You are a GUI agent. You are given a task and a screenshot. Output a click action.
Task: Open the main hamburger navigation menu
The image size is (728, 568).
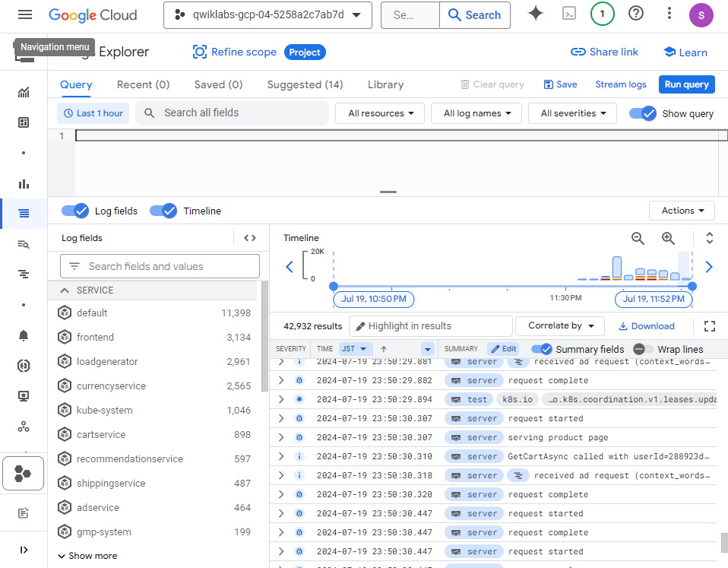pos(25,15)
